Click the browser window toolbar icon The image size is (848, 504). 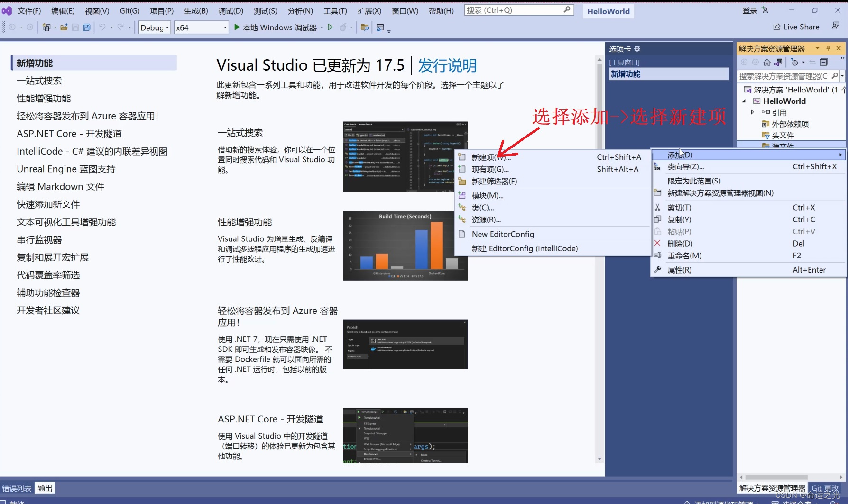tap(380, 27)
